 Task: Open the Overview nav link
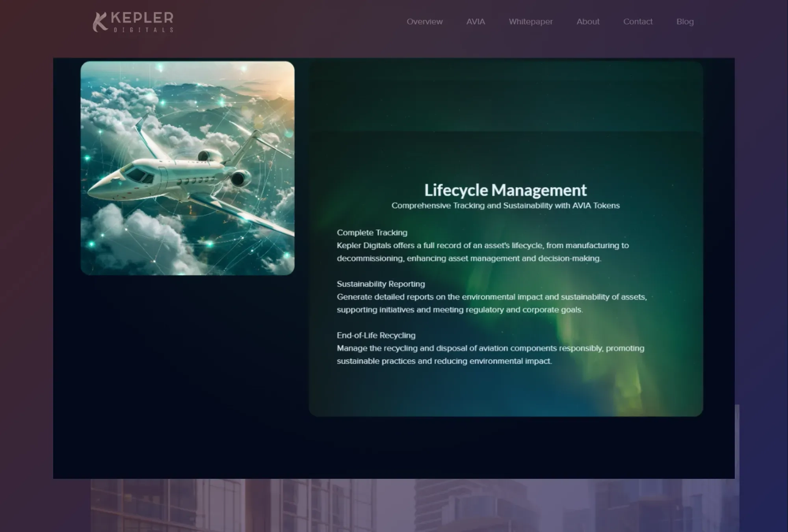(x=424, y=22)
